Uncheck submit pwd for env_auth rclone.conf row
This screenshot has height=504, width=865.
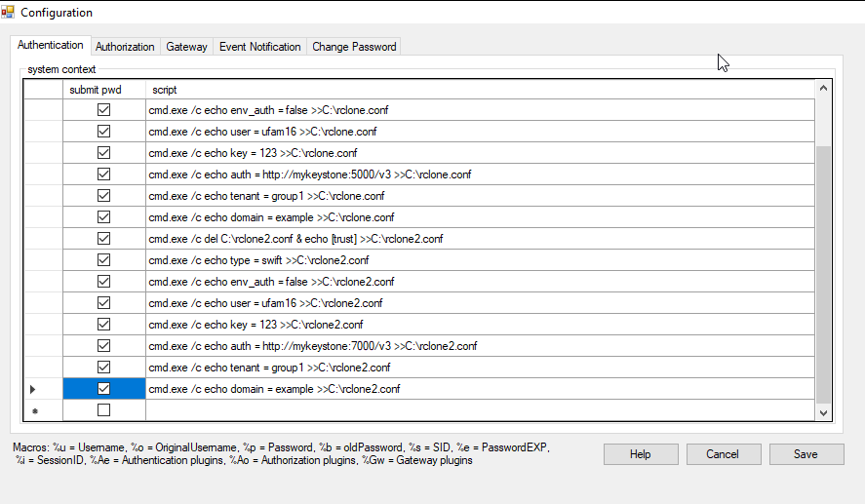point(104,110)
